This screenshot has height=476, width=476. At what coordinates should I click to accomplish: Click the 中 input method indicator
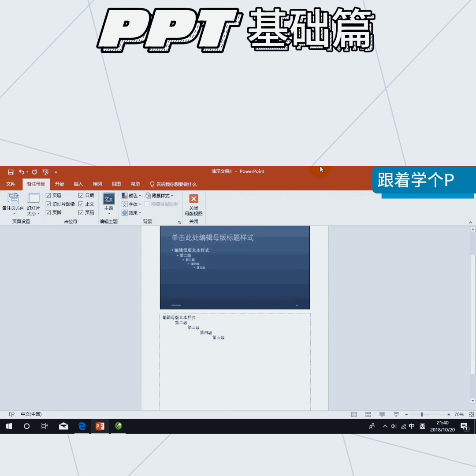point(412,426)
